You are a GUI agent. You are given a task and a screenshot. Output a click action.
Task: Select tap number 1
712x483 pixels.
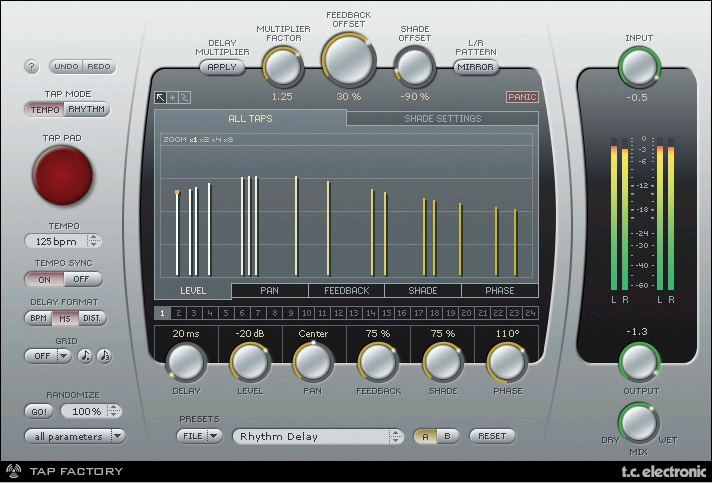(x=162, y=313)
